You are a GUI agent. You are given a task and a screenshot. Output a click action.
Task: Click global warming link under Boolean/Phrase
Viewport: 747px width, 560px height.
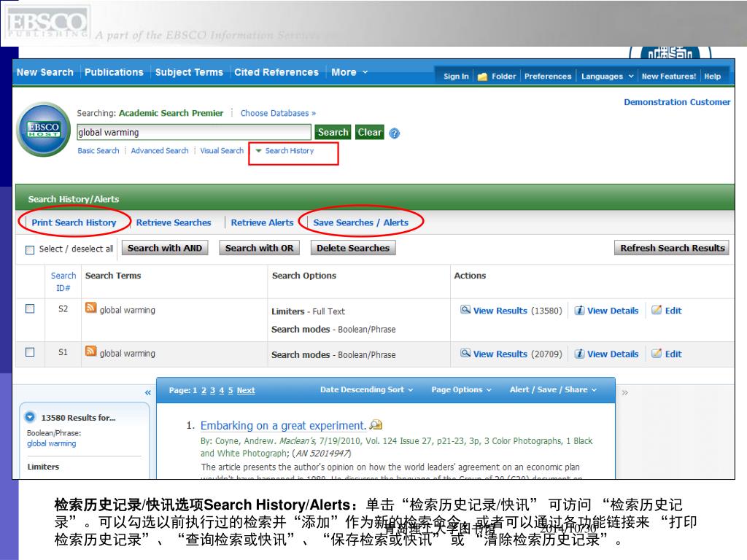coord(52,443)
